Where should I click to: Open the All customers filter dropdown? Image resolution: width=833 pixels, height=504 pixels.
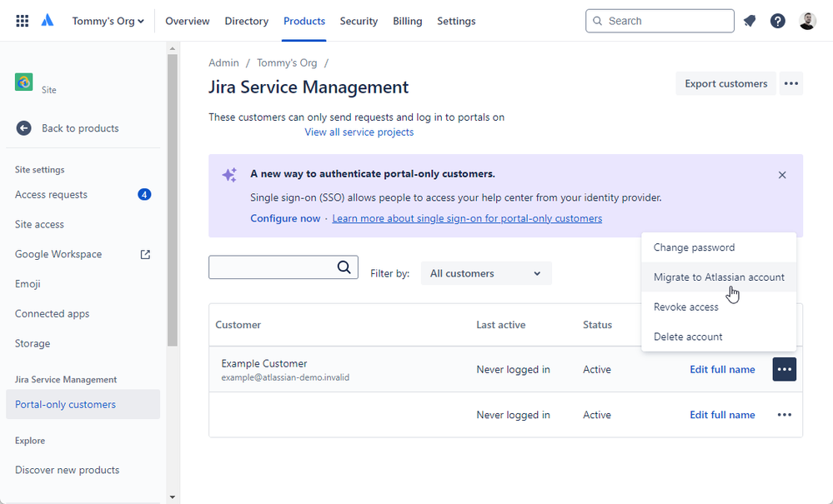click(486, 273)
